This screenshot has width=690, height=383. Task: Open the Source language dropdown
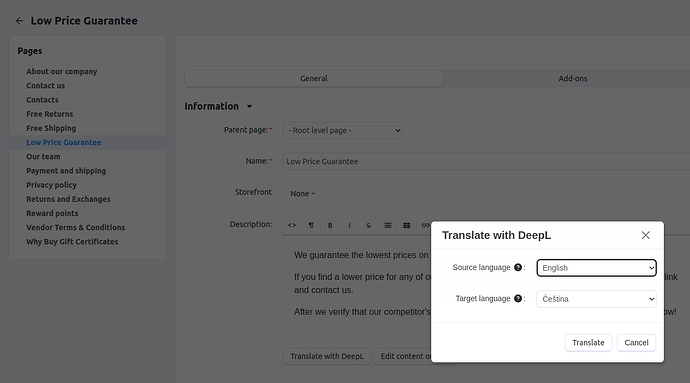pos(596,268)
